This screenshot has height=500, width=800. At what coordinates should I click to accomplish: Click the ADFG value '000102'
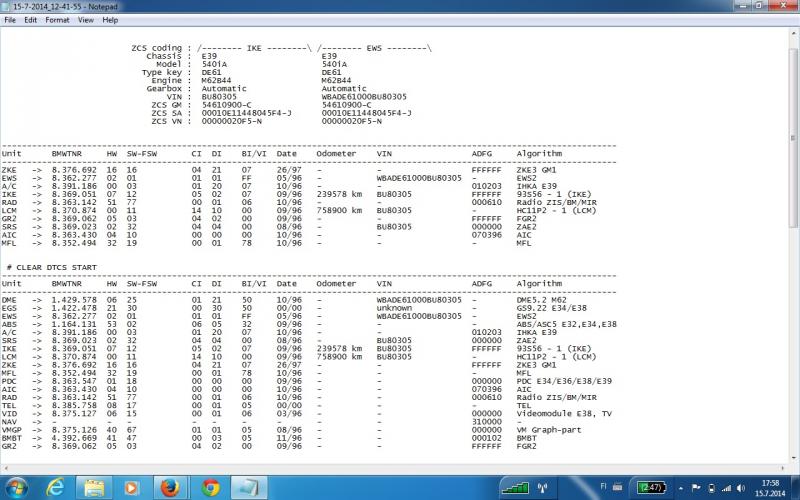pyautogui.click(x=486, y=438)
